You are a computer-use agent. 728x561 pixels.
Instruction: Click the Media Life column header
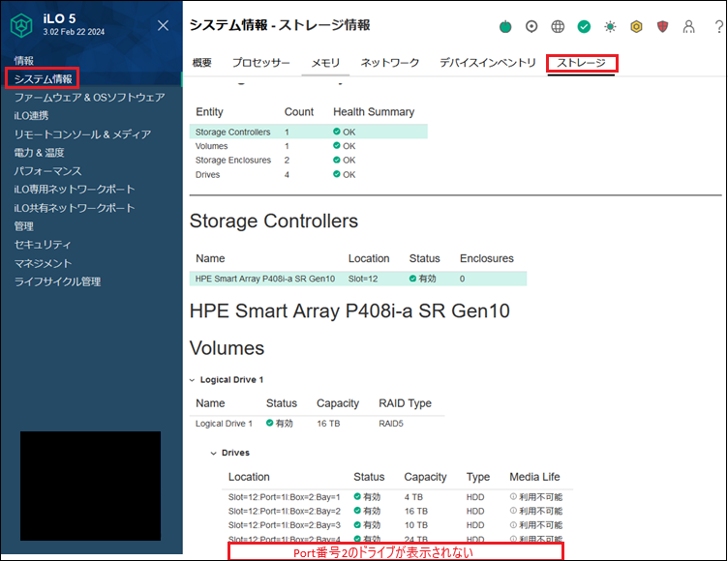pos(534,477)
